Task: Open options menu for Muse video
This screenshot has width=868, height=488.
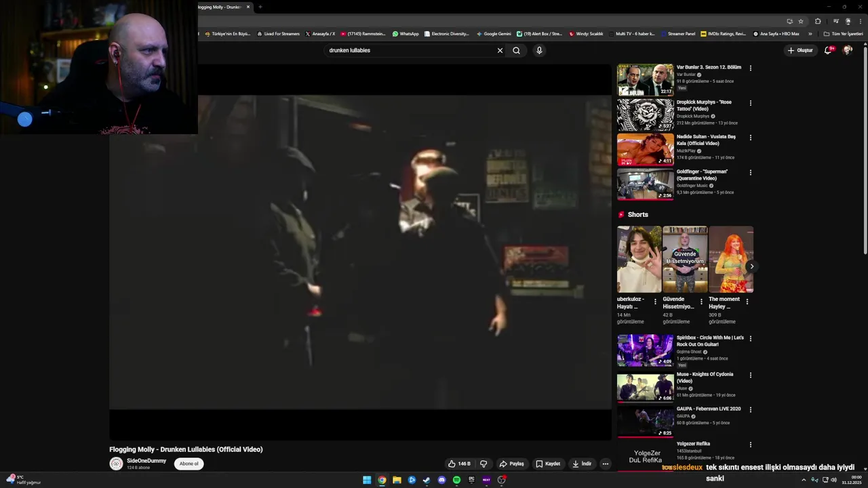Action: 750,375
